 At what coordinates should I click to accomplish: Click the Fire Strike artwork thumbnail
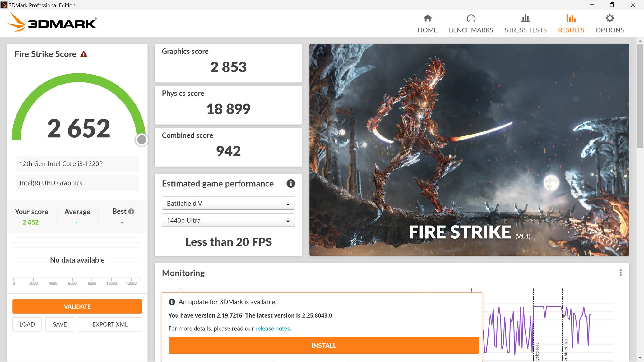click(469, 150)
